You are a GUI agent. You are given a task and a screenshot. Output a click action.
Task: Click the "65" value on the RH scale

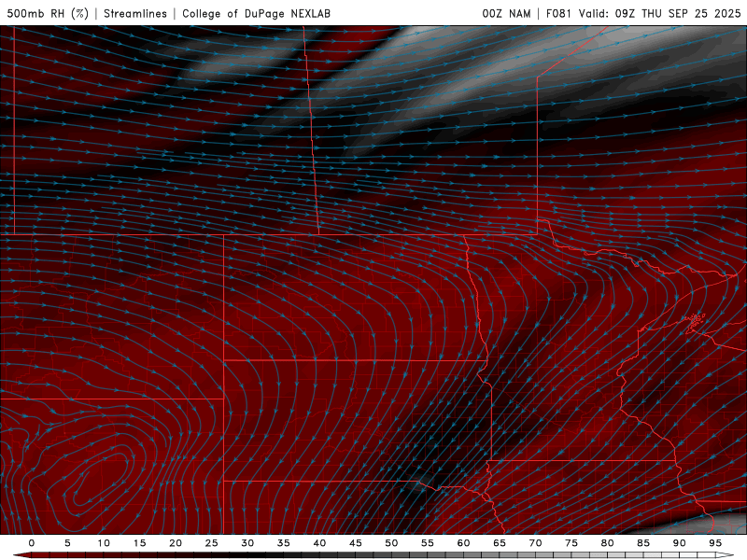pyautogui.click(x=500, y=543)
